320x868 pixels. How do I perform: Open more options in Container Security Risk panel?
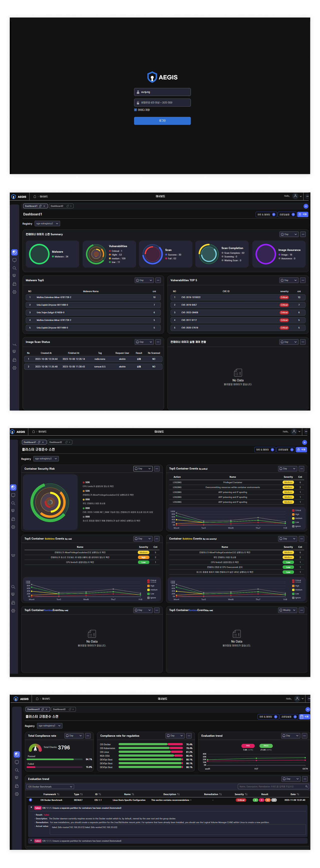pos(157,469)
